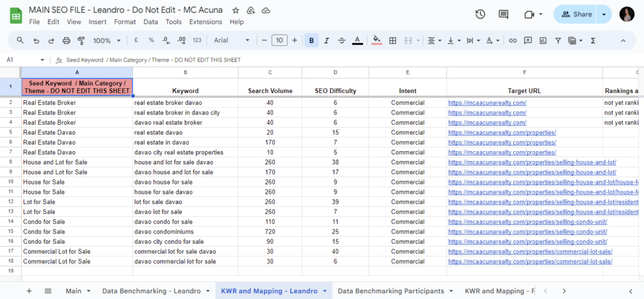This screenshot has width=644, height=299.
Task: Switch to the Main sheet tab
Action: [78, 291]
